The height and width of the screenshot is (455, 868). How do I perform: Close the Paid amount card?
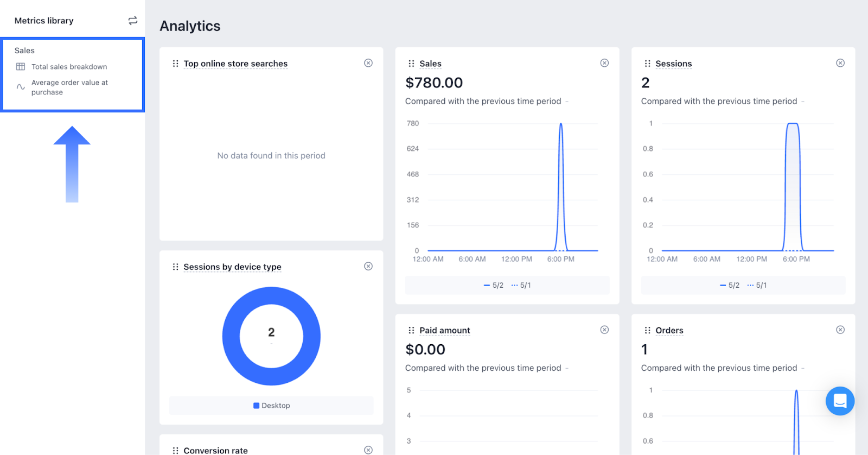tap(604, 330)
